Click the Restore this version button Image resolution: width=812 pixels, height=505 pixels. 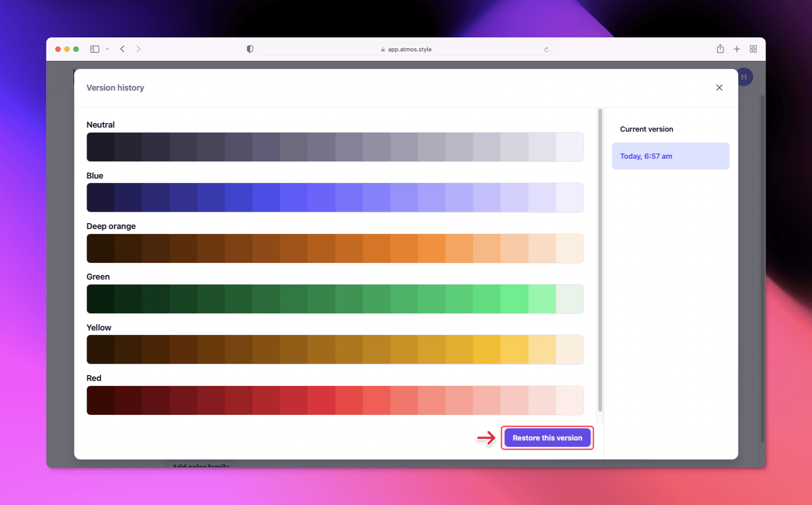pos(547,438)
